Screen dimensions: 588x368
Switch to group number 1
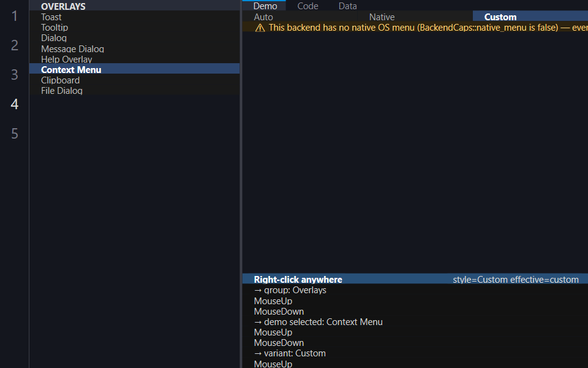15,16
